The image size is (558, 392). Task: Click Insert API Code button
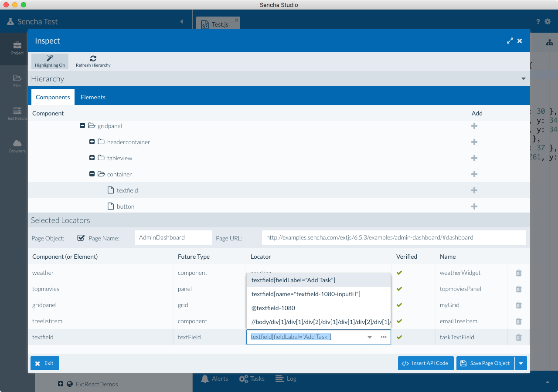(x=426, y=363)
